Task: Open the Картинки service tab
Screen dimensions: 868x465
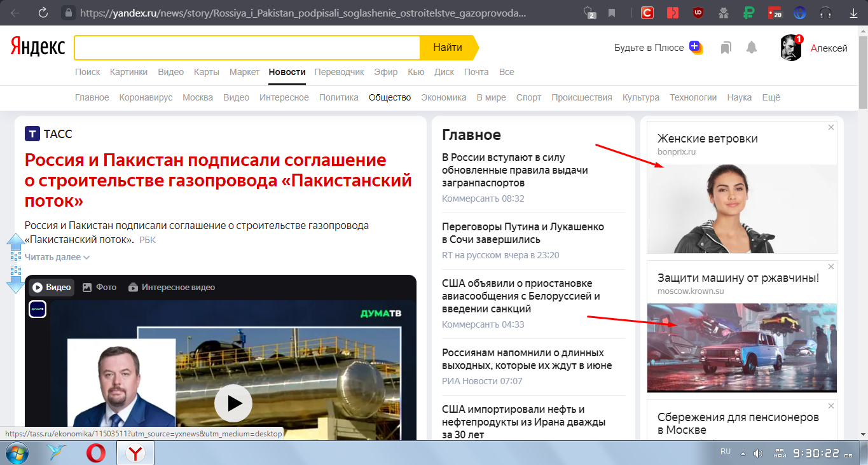Action: pos(129,72)
